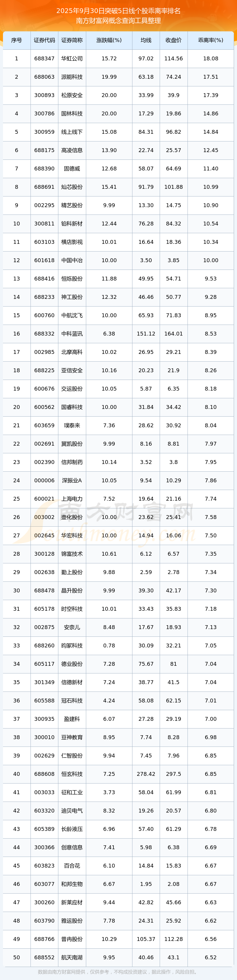
Task: Select stock name 信邦制药
Action: coord(72,462)
